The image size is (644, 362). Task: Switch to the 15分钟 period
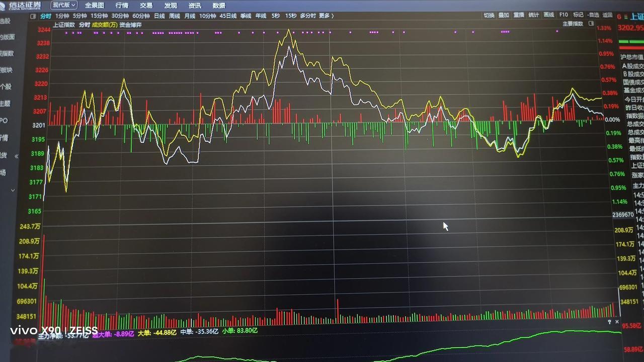coord(100,16)
